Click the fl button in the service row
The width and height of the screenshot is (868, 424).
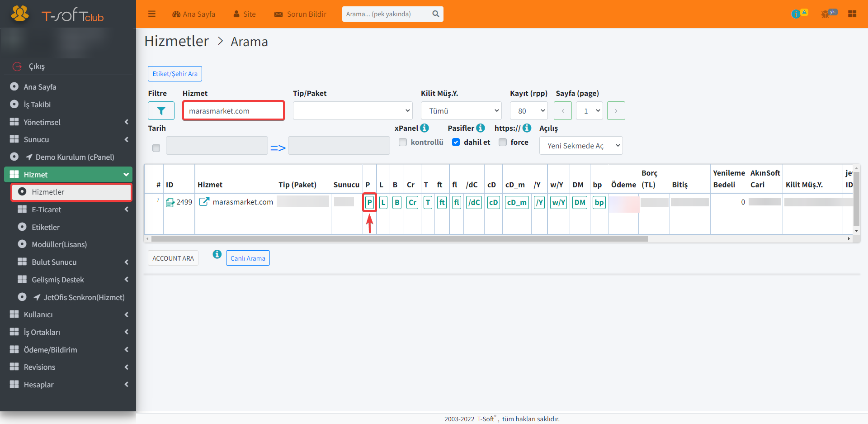pos(457,202)
